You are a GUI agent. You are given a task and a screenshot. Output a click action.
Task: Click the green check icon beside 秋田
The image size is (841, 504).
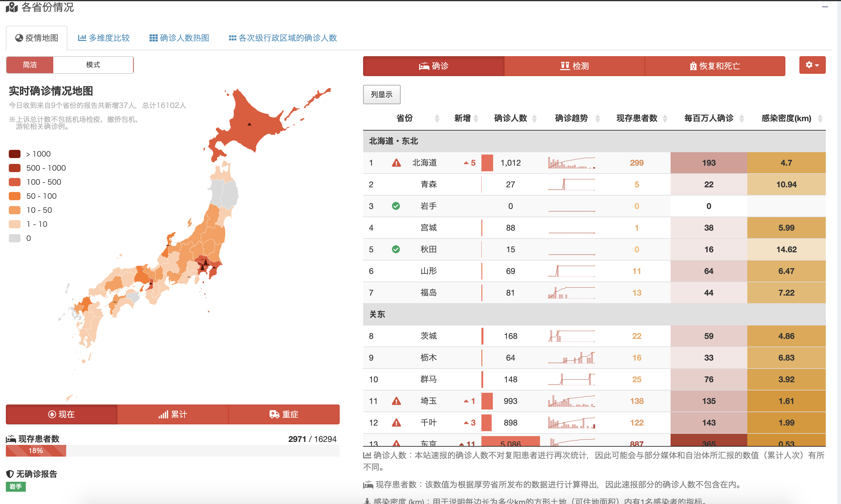pyautogui.click(x=396, y=250)
